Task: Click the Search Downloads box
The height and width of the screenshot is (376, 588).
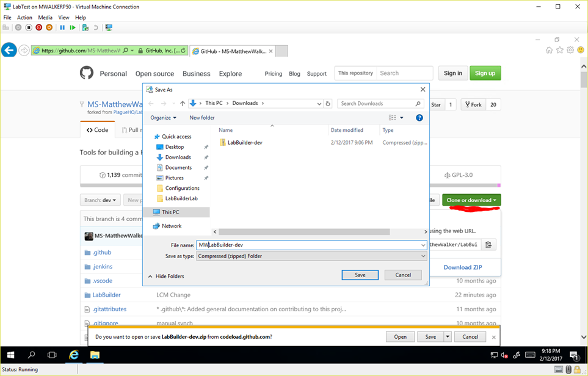Action: click(380, 104)
